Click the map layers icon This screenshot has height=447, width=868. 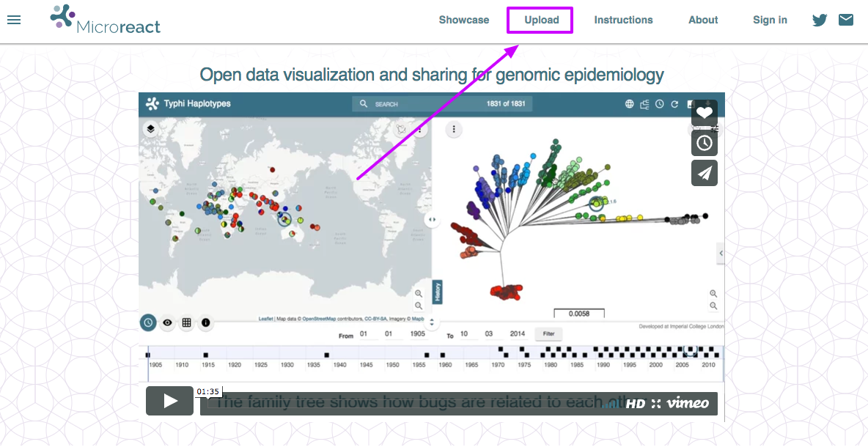click(x=150, y=129)
